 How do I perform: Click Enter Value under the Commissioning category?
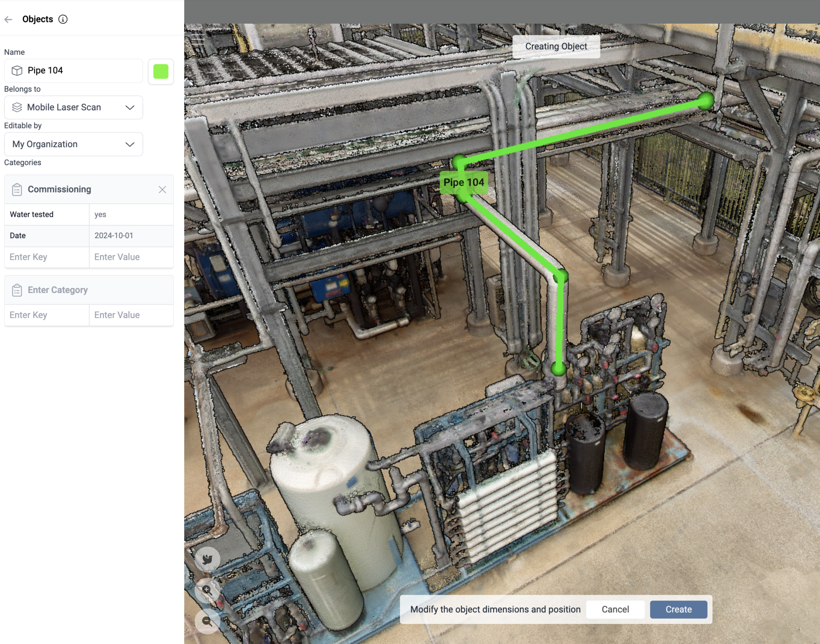click(131, 257)
